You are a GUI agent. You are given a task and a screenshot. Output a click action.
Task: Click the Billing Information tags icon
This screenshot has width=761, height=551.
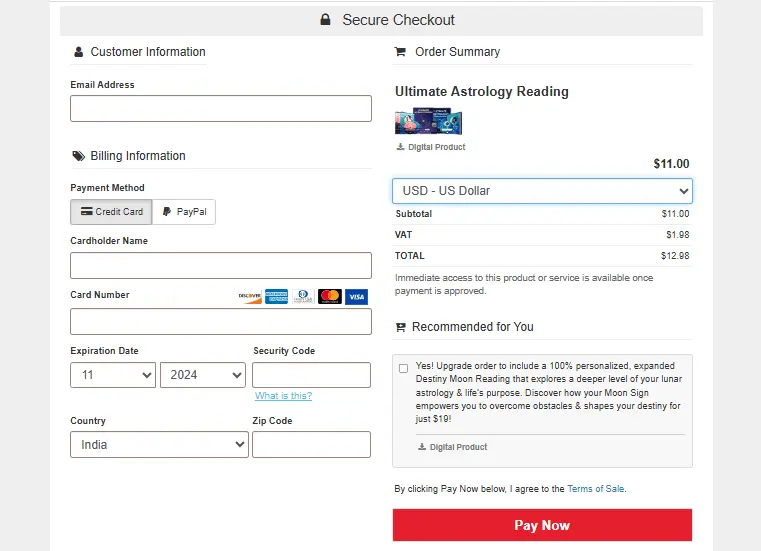78,156
